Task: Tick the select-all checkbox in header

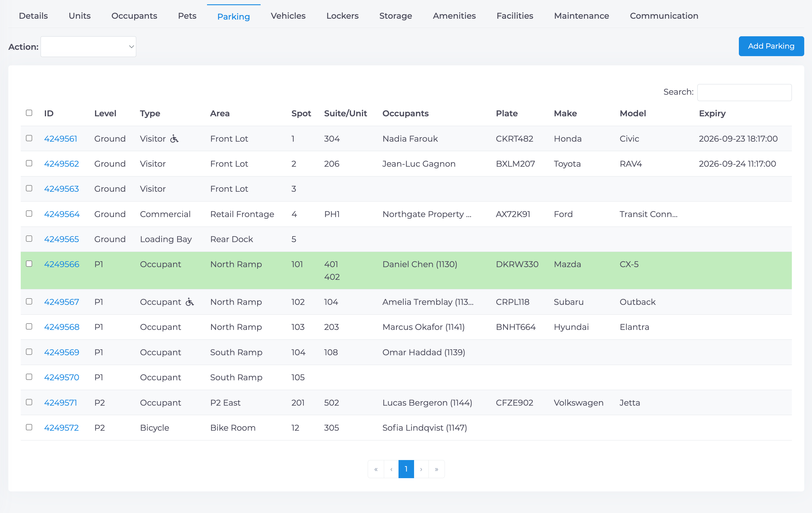Action: coord(29,113)
